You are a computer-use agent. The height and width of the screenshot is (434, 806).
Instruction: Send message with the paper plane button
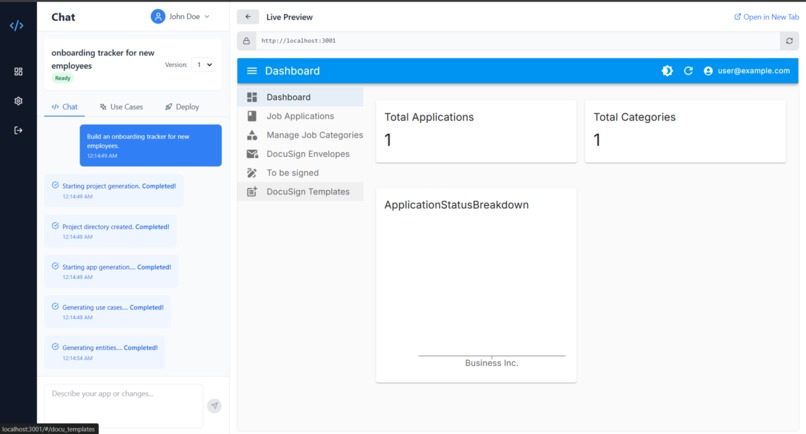tap(214, 406)
